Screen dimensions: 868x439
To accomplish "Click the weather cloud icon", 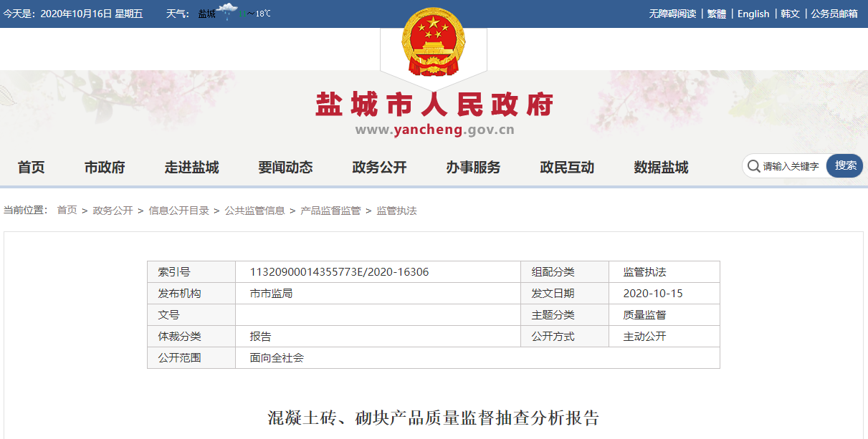I will coord(228,11).
